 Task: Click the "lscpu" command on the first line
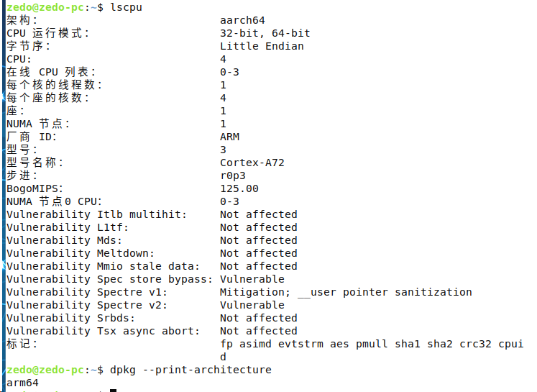(127, 7)
